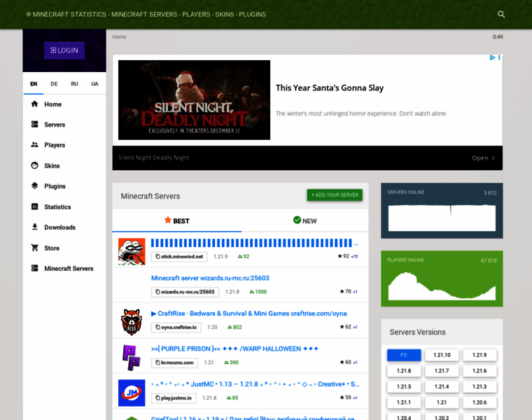Click the Home icon in the sidebar

[x=34, y=104]
